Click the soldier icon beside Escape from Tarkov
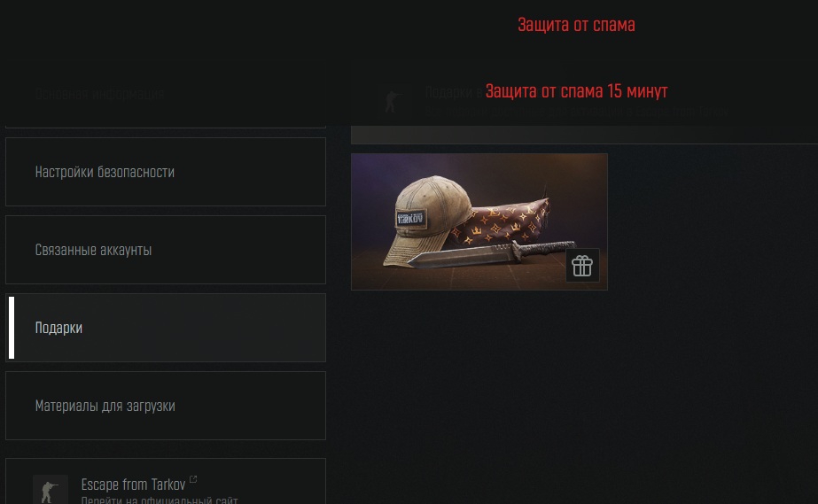The height and width of the screenshot is (504, 818). 51,490
